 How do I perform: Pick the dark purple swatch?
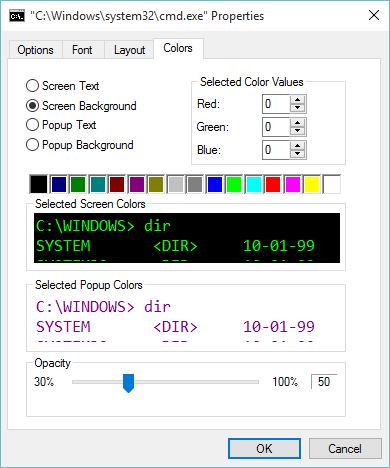point(137,184)
